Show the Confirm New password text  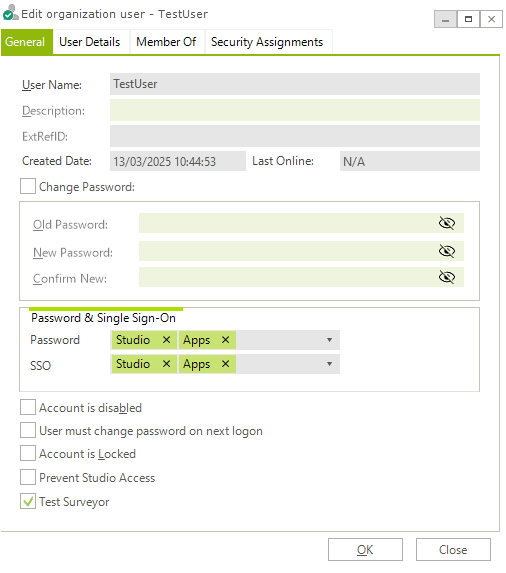click(x=446, y=277)
